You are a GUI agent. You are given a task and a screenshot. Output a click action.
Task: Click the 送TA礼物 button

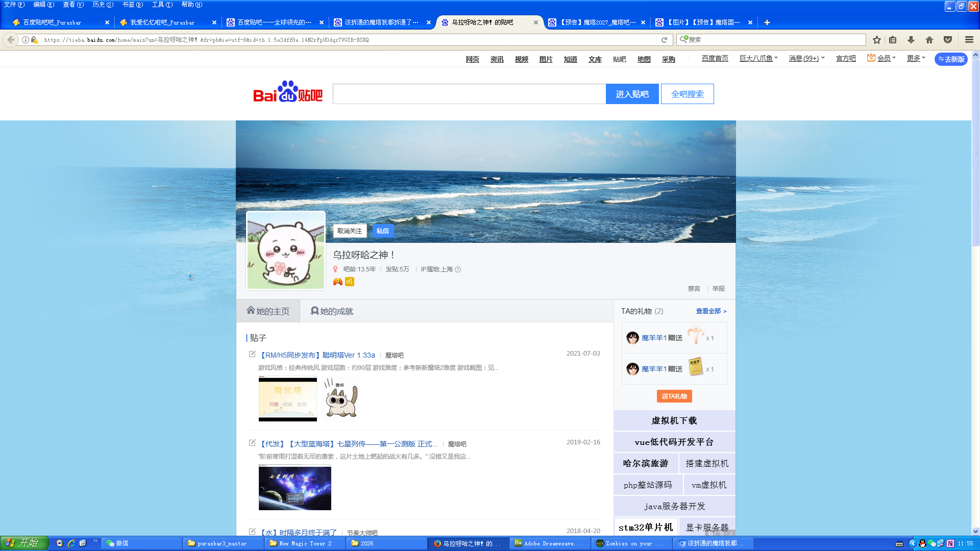click(674, 396)
